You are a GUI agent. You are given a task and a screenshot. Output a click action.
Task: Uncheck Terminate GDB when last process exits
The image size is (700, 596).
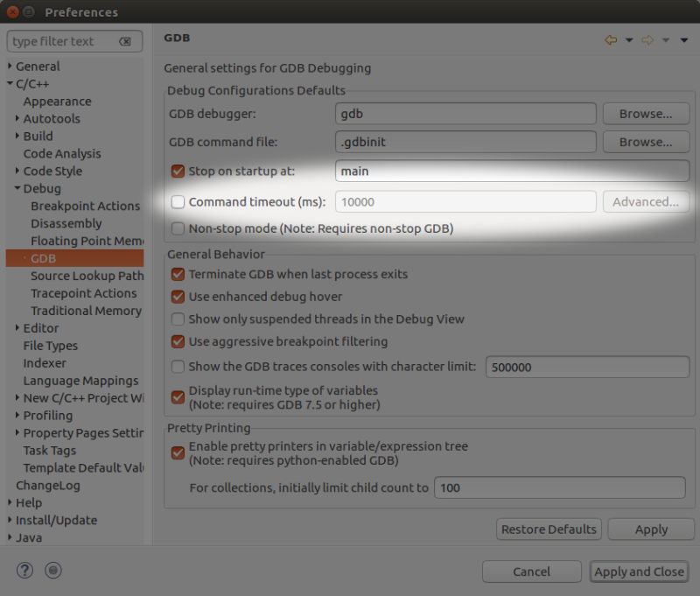click(x=178, y=274)
